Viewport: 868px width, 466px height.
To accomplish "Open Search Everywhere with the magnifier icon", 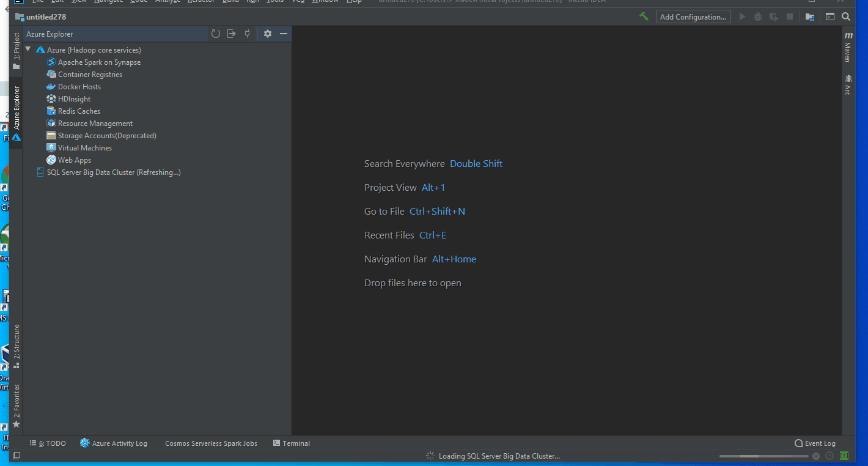I will [x=846, y=17].
